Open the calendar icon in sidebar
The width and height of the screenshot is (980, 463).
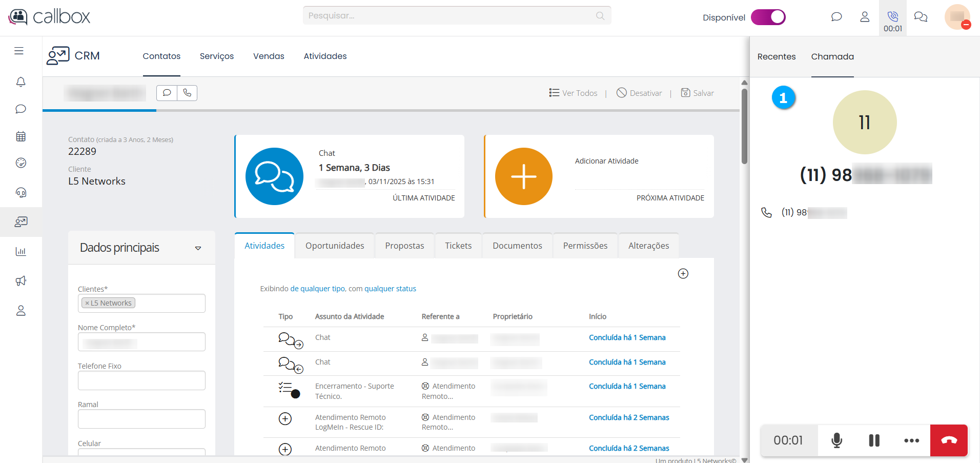(21, 136)
